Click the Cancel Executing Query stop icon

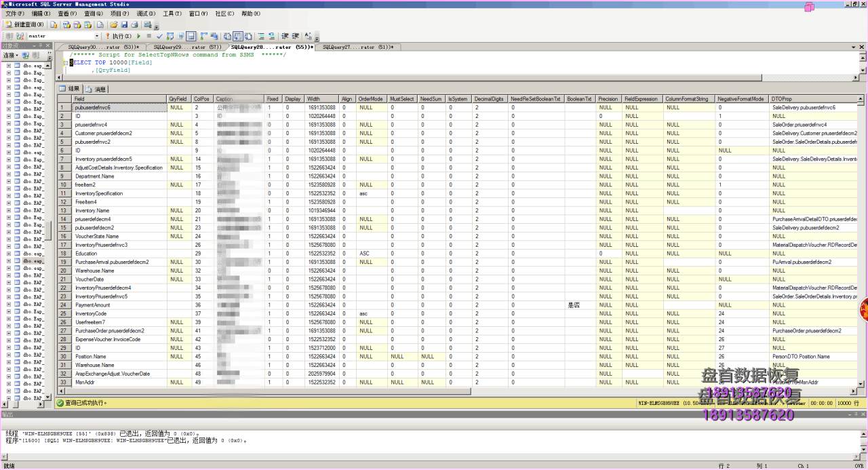[149, 36]
